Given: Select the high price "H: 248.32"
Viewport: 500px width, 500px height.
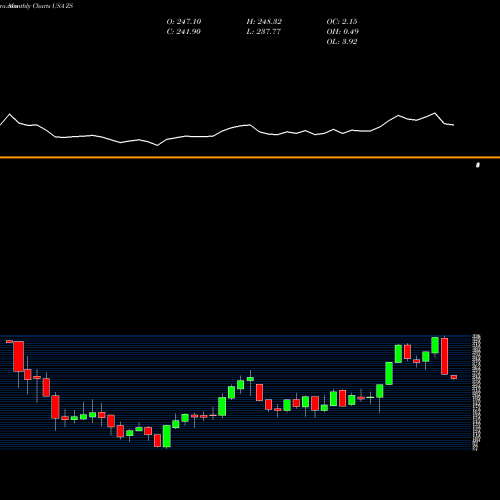Looking at the screenshot, I should (264, 22).
